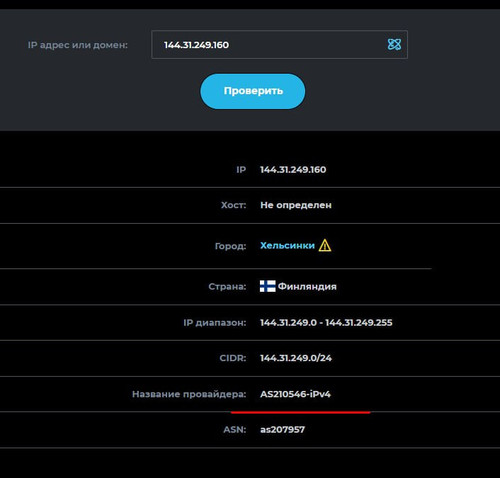This screenshot has height=478, width=500.
Task: Click the CIDR: label
Action: pos(233,358)
